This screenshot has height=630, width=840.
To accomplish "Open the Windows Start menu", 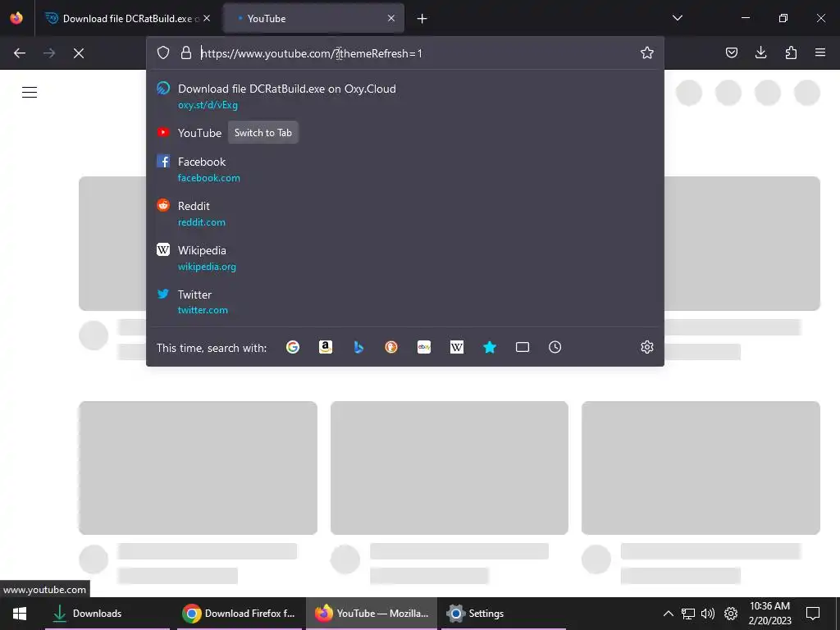I will 20,614.
